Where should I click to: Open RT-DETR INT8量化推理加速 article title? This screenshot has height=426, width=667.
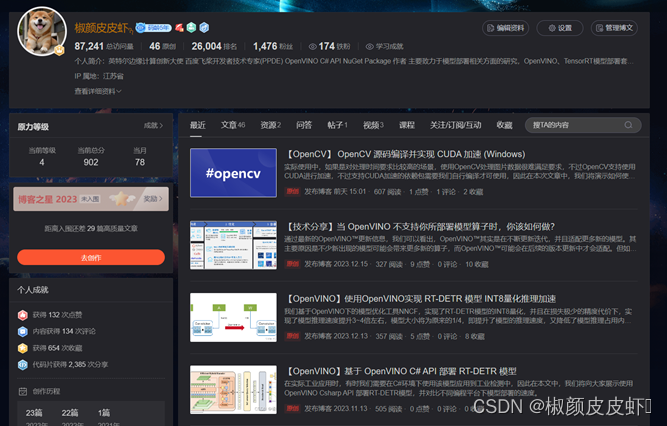[420, 299]
